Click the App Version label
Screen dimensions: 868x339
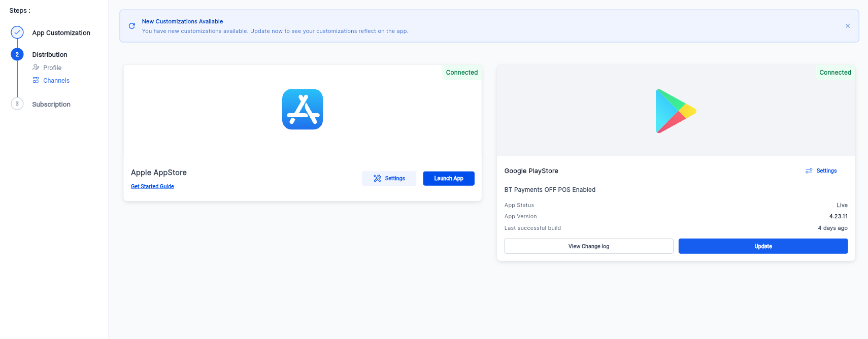tap(521, 216)
